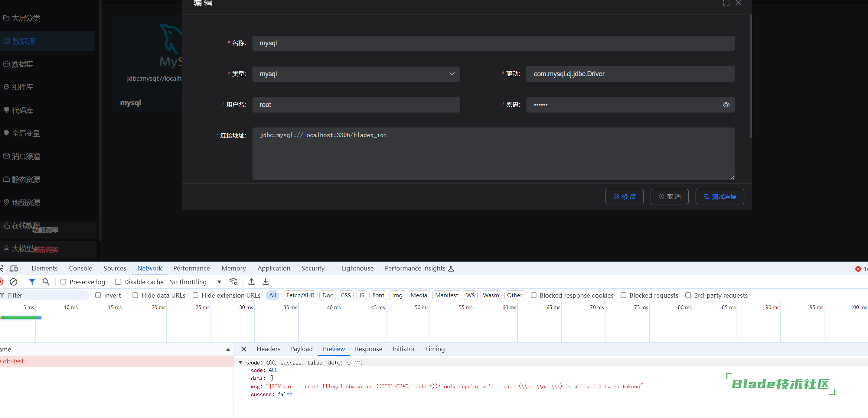Show password with the eye icon
The width and height of the screenshot is (868, 418).
pos(726,105)
